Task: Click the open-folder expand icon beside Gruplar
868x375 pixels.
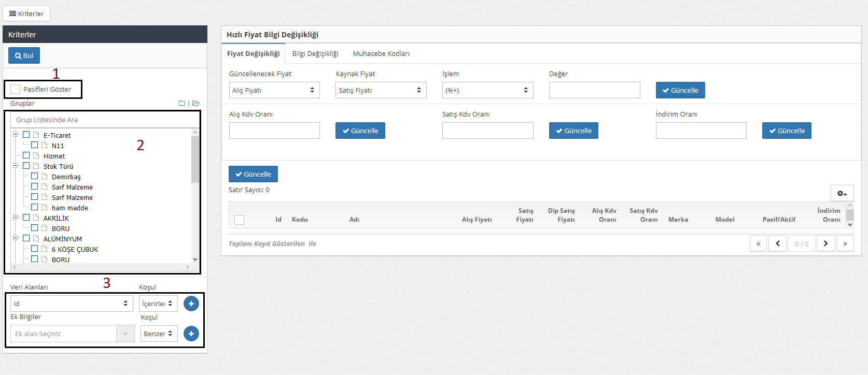Action: tap(195, 104)
